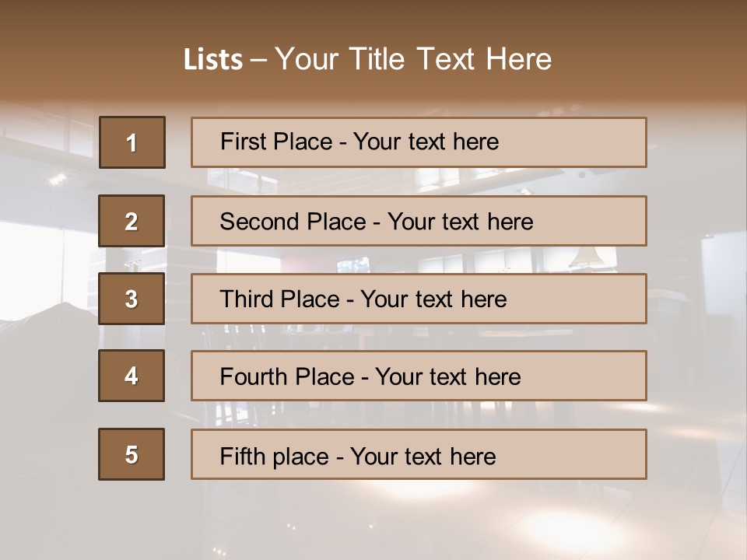
Task: Click the number 1 box
Action: click(x=132, y=142)
